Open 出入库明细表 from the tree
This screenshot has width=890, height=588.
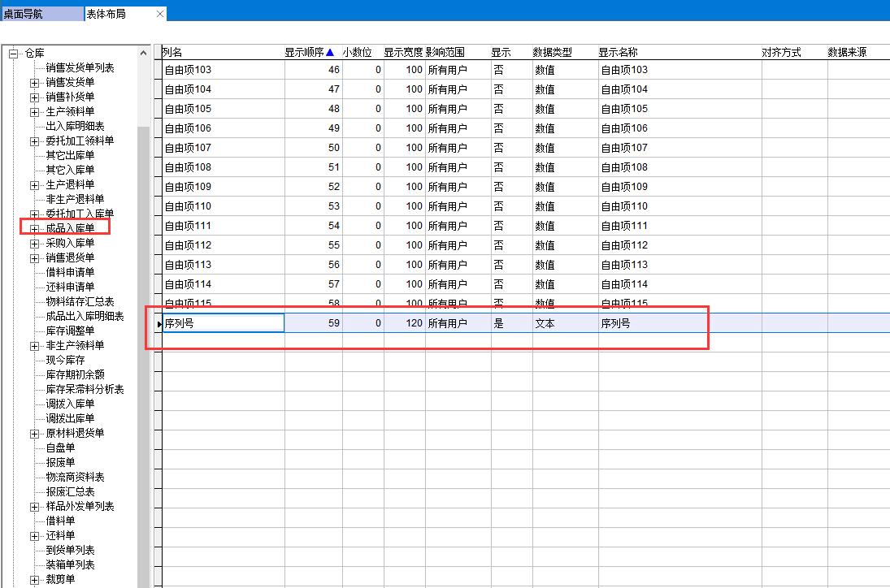click(x=75, y=127)
